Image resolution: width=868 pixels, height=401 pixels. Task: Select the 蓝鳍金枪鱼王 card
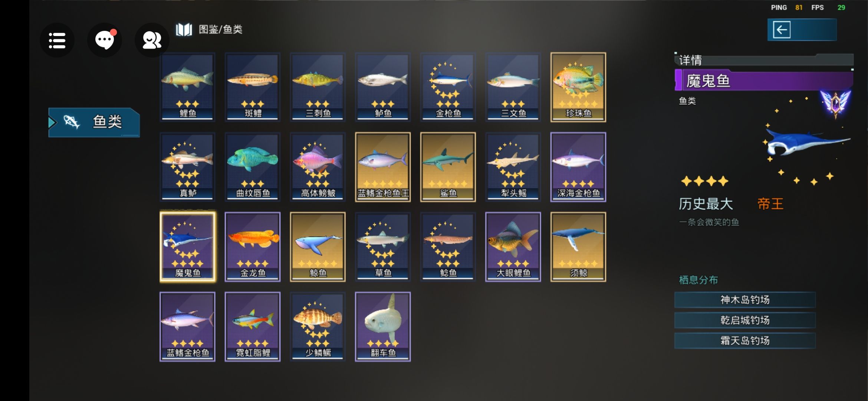383,167
